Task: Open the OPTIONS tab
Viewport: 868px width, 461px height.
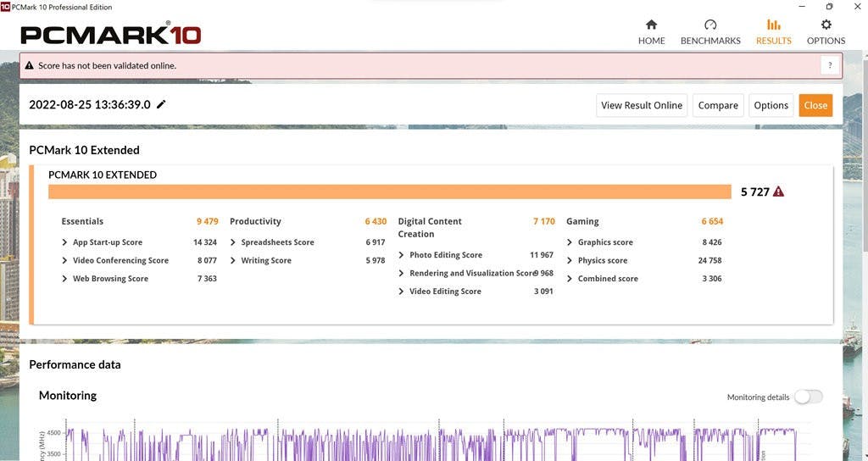Action: click(x=826, y=32)
